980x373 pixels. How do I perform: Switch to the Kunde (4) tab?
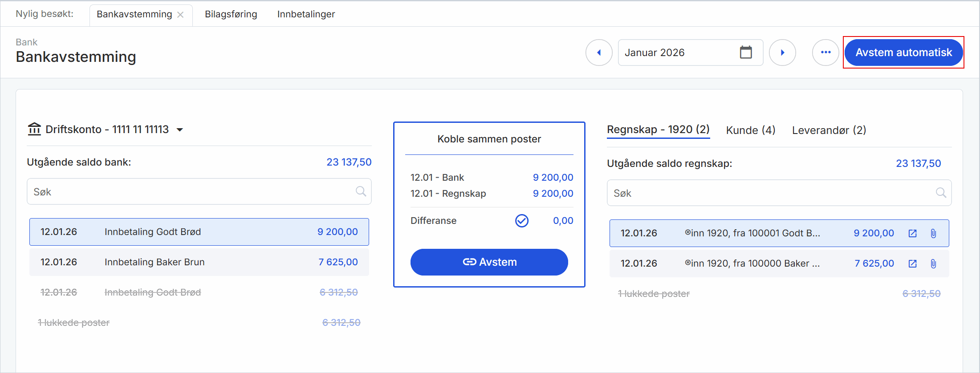[x=750, y=130]
